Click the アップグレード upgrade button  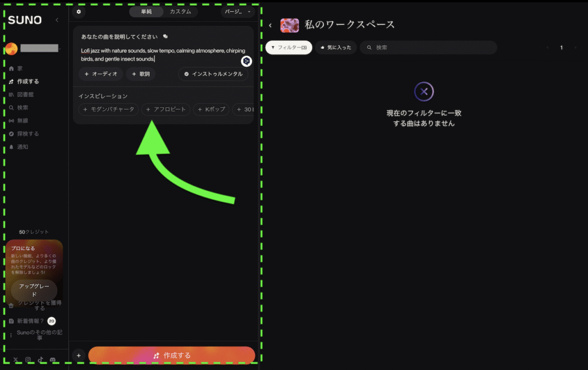coord(34,290)
